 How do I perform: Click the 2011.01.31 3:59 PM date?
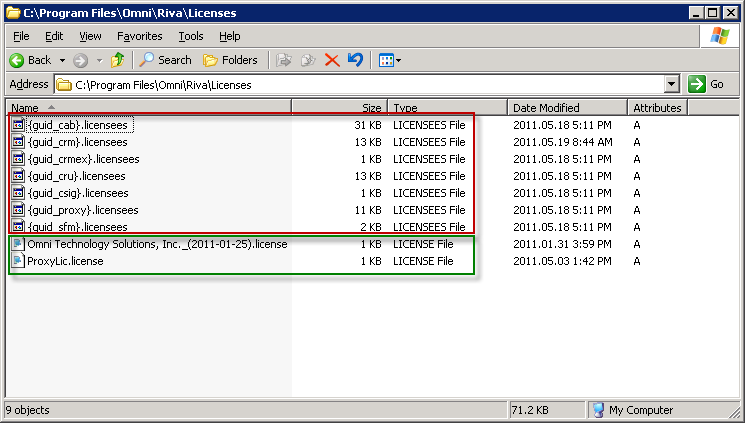point(562,244)
